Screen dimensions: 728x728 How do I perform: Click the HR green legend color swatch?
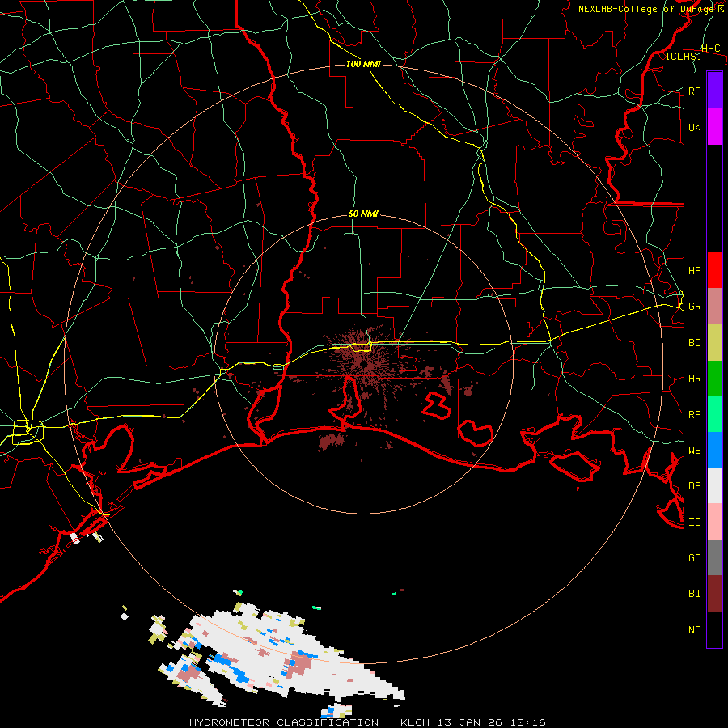(x=714, y=379)
